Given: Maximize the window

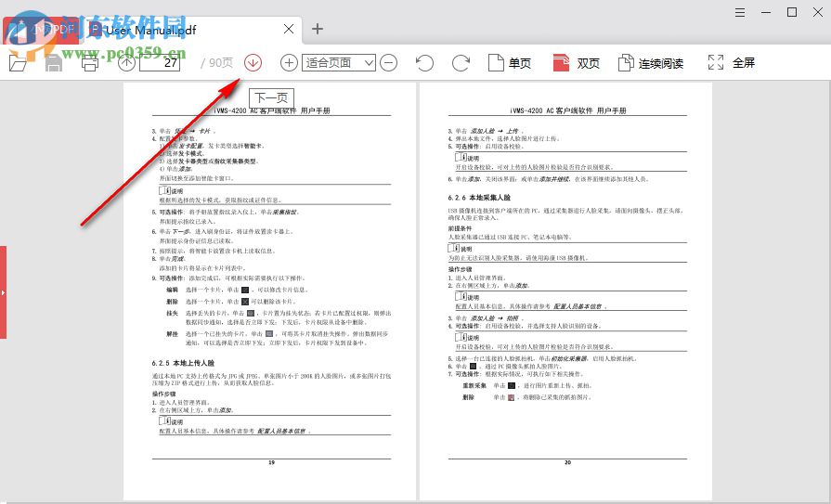Looking at the screenshot, I should click(x=792, y=12).
